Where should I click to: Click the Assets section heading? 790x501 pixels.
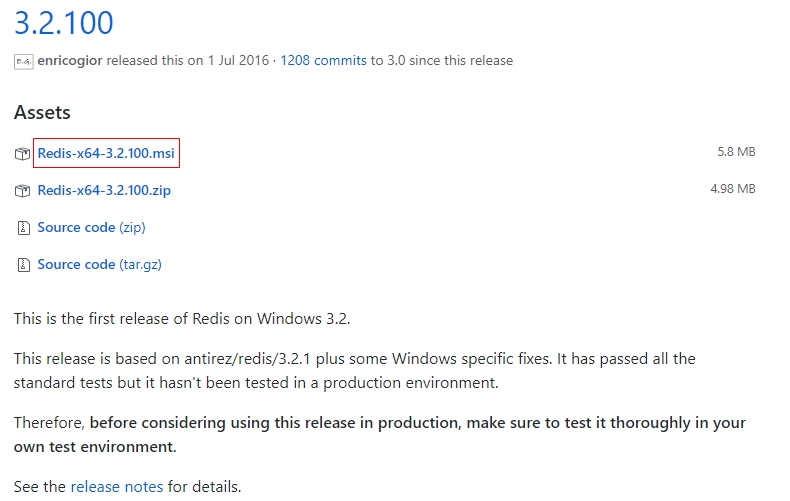pyautogui.click(x=42, y=112)
